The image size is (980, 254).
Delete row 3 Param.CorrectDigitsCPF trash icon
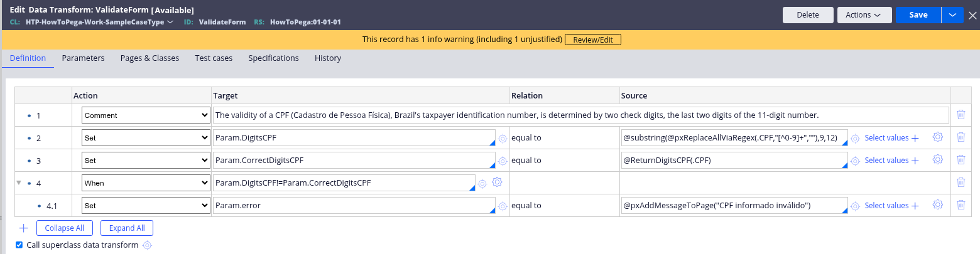pyautogui.click(x=961, y=160)
